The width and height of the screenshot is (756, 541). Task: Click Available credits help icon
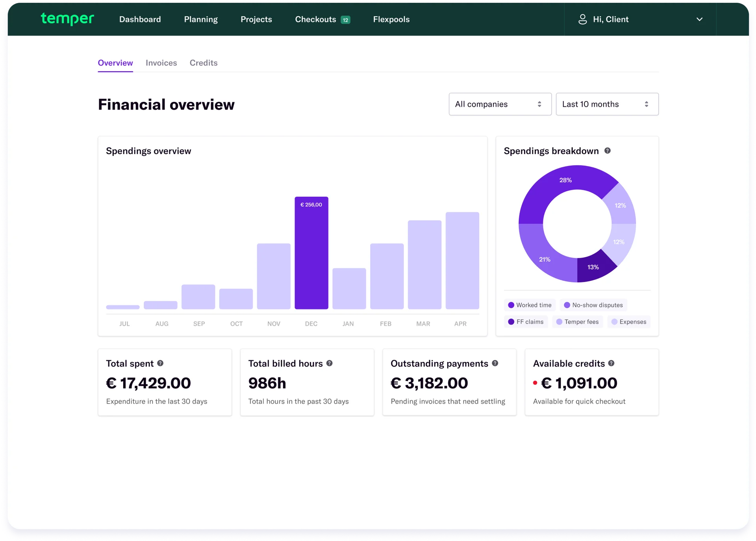tap(611, 363)
